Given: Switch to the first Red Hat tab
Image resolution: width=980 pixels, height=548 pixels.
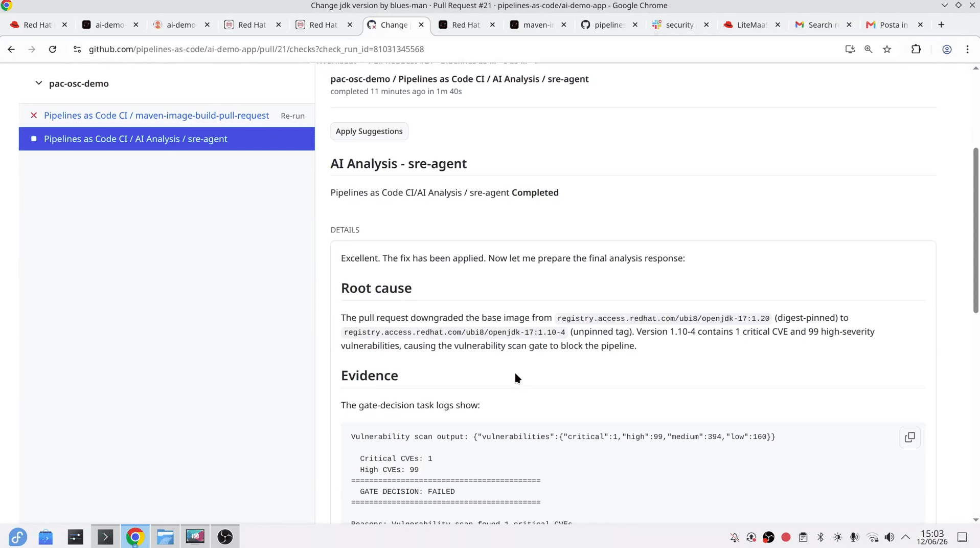Looking at the screenshot, I should click(38, 25).
